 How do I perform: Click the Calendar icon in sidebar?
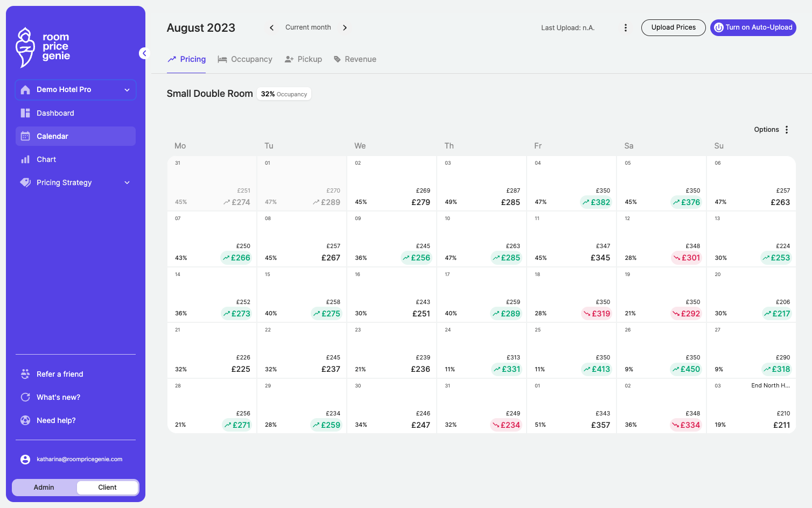click(x=25, y=136)
